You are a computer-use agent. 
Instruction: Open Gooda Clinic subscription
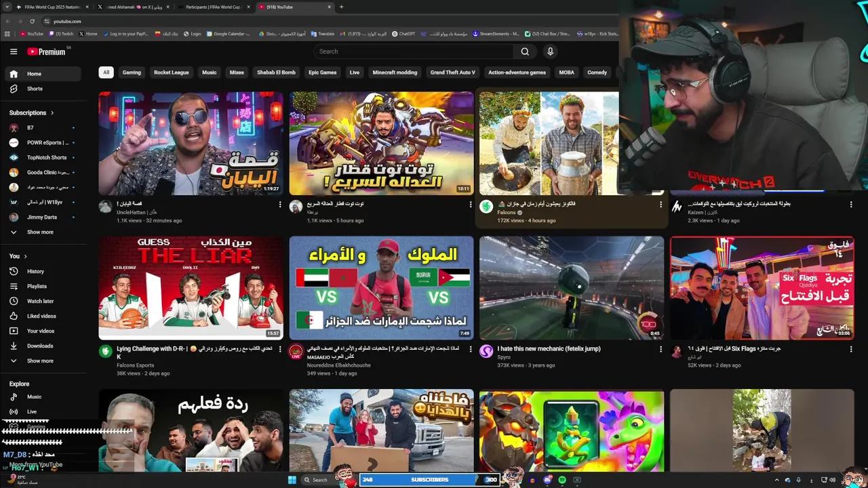(x=43, y=172)
